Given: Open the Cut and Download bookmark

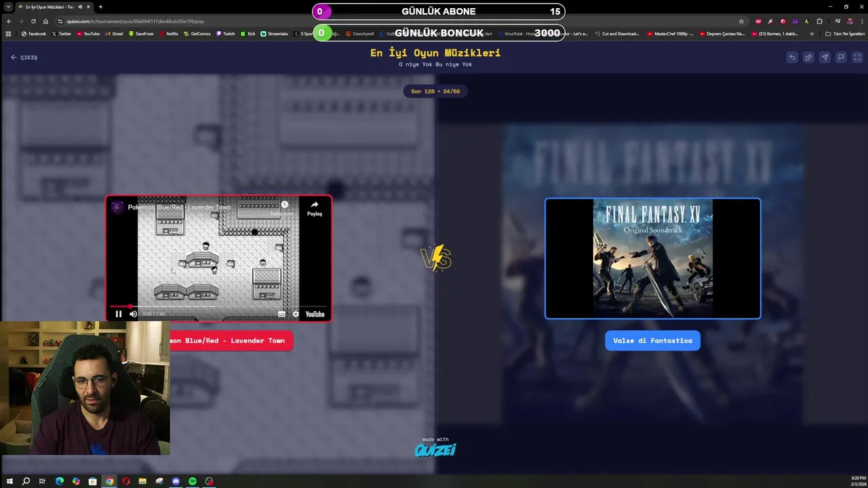Looking at the screenshot, I should (x=617, y=34).
